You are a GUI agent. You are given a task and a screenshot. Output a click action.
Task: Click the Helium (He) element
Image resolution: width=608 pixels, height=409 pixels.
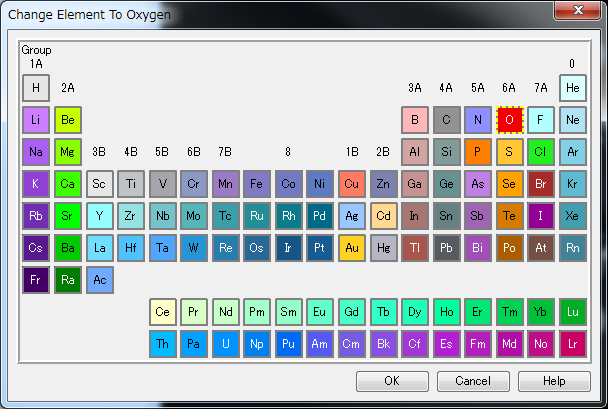tap(573, 88)
